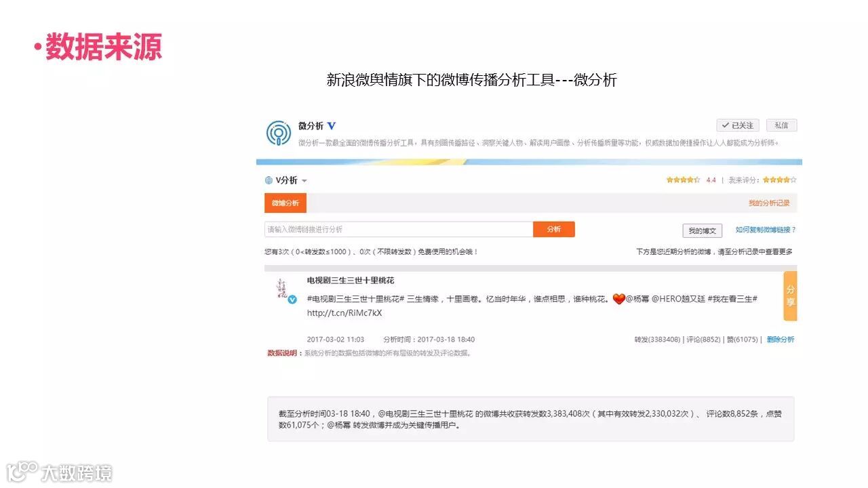Viewport: 868px width, 488px height.
Task: Focus the Weibo link input field
Action: pyautogui.click(x=399, y=229)
